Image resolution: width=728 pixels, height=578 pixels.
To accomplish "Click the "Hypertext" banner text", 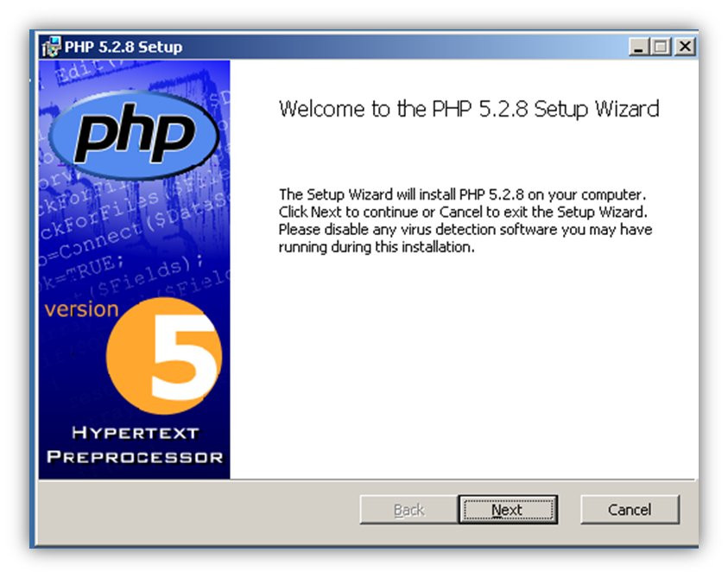I will [136, 433].
